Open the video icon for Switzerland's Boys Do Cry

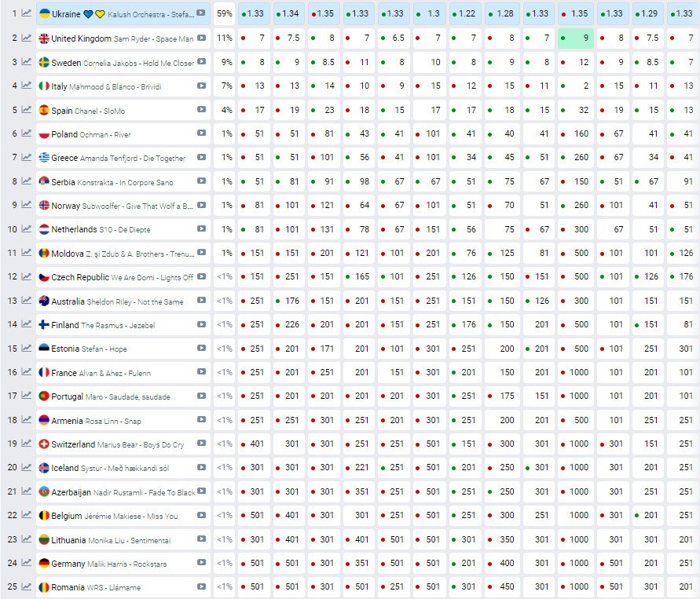click(201, 444)
